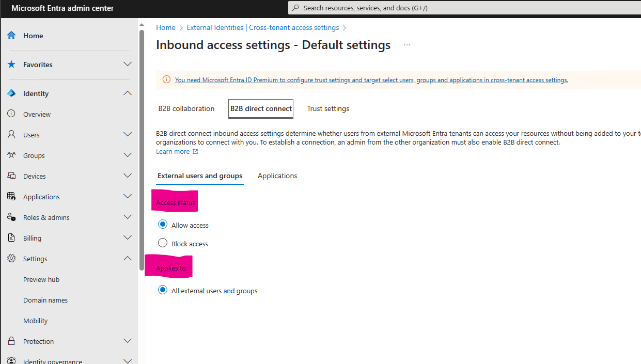Screen dimensions: 641x364
Task: Click the Access status heading text
Action: pyautogui.click(x=176, y=202)
